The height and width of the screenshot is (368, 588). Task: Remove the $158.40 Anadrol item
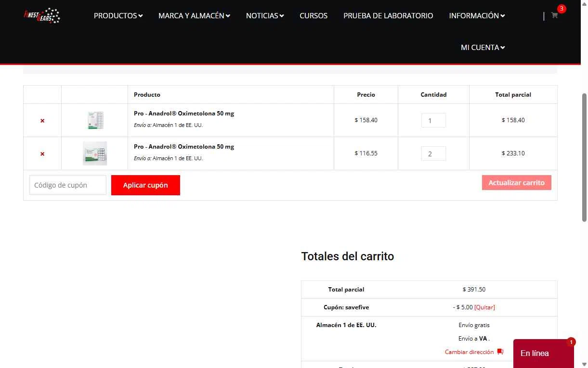click(42, 121)
